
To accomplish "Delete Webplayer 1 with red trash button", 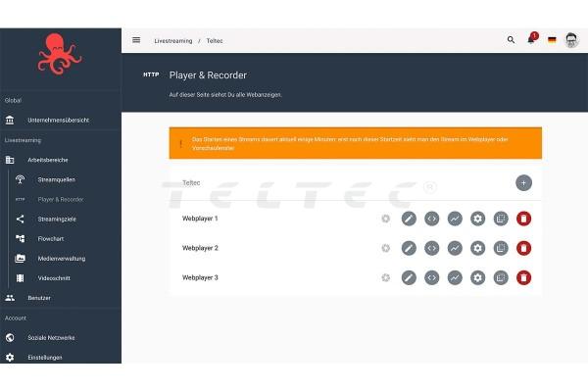I will (x=523, y=219).
